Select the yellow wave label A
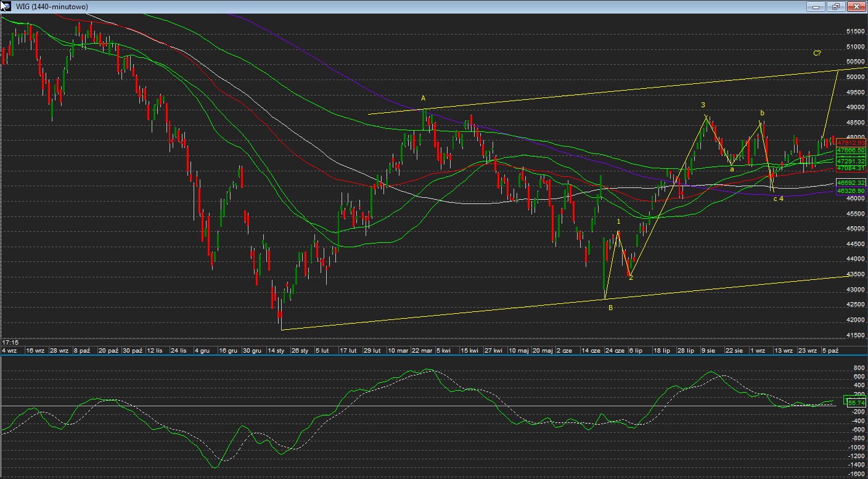This screenshot has height=479, width=868. coord(423,98)
